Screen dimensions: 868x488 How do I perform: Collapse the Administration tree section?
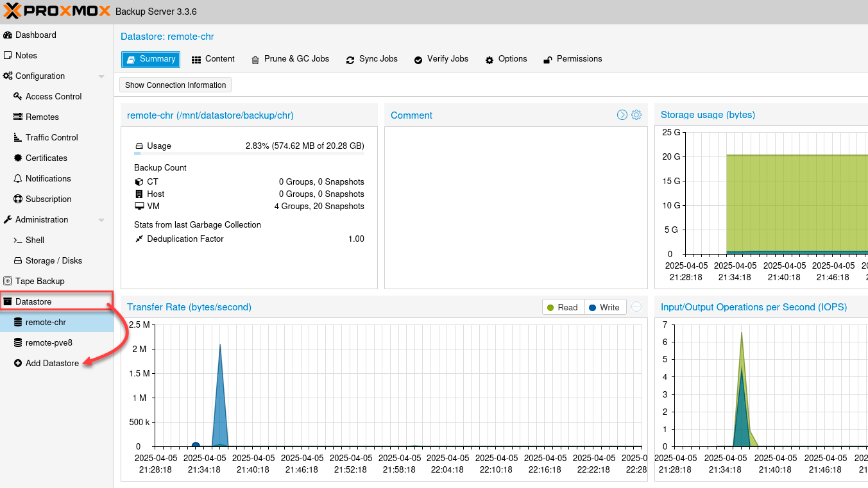(101, 220)
